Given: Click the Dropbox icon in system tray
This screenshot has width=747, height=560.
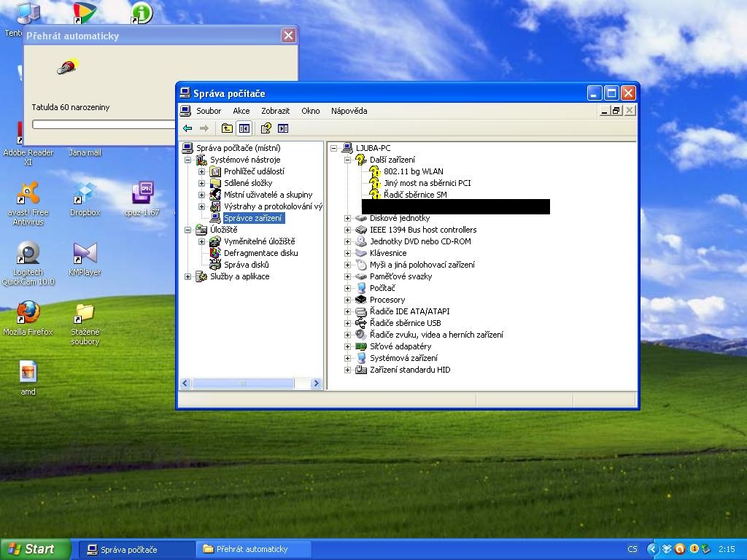Looking at the screenshot, I should pyautogui.click(x=667, y=549).
